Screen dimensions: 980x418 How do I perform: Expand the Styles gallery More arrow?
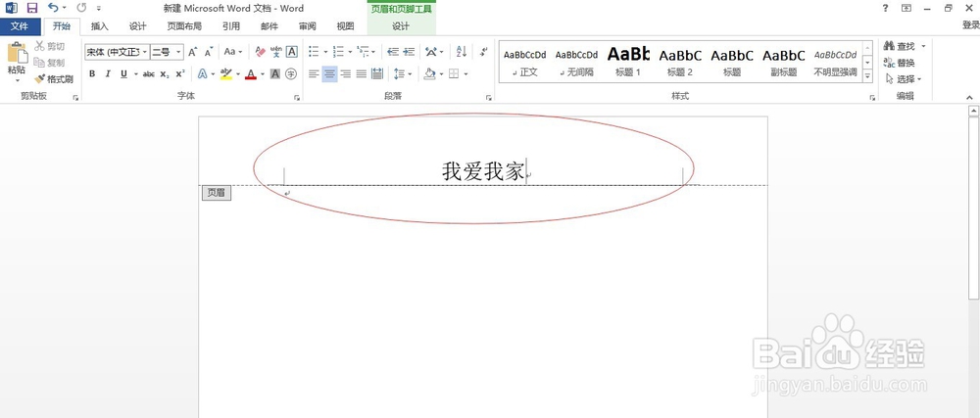(867, 76)
